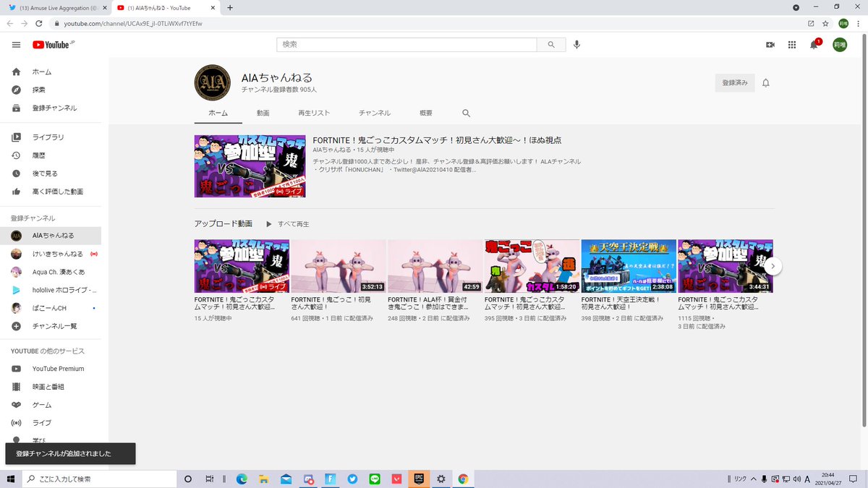Select hololive ホロライブ subscription
Image resolution: width=868 pixels, height=488 pixels.
[51, 289]
